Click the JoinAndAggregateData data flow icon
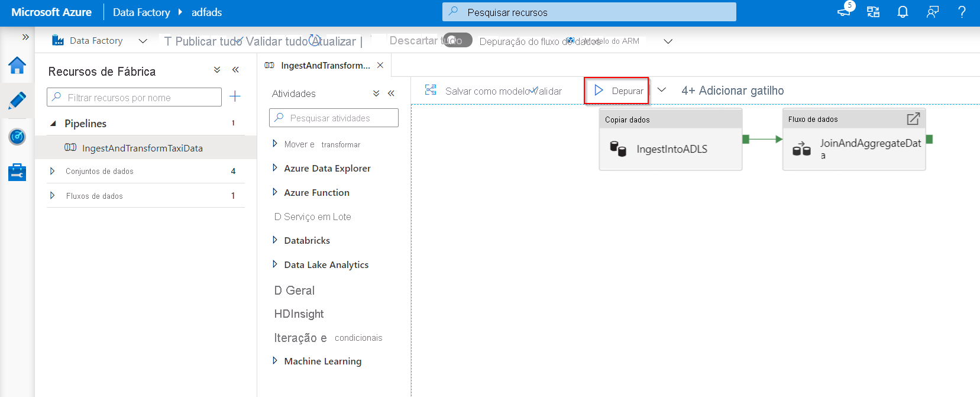The image size is (980, 397). pos(801,149)
